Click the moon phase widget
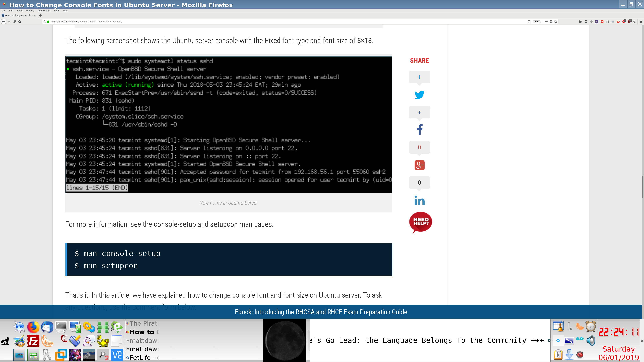 [x=285, y=341]
